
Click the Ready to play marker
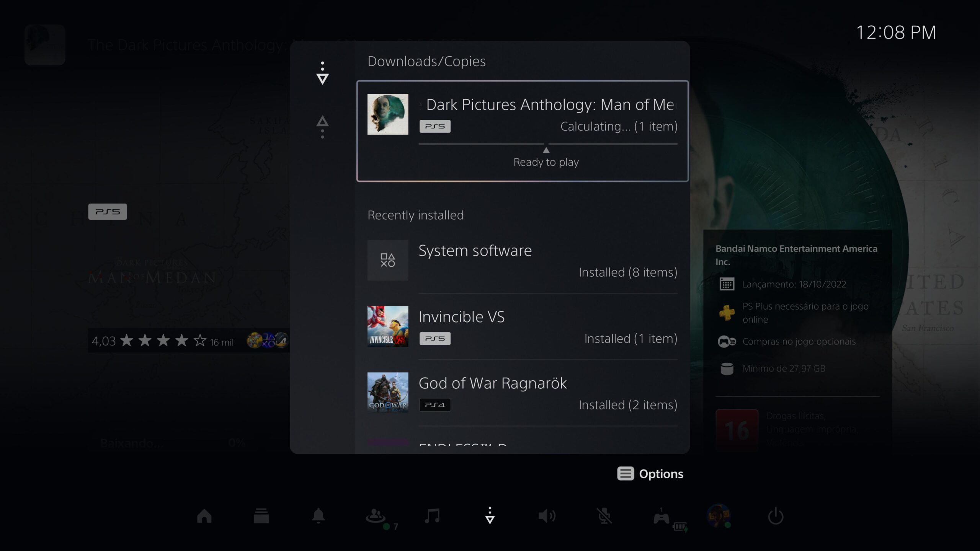(546, 158)
